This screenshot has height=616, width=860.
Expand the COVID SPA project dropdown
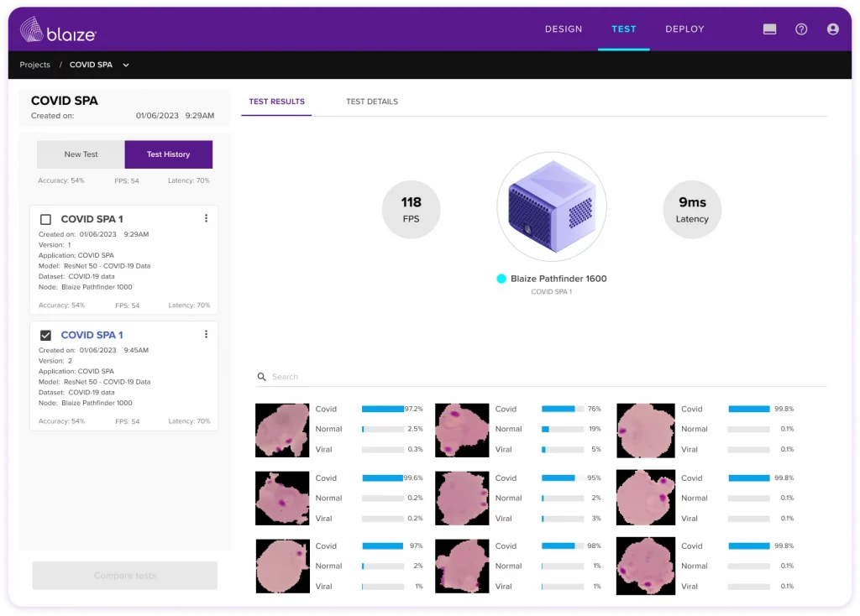126,65
